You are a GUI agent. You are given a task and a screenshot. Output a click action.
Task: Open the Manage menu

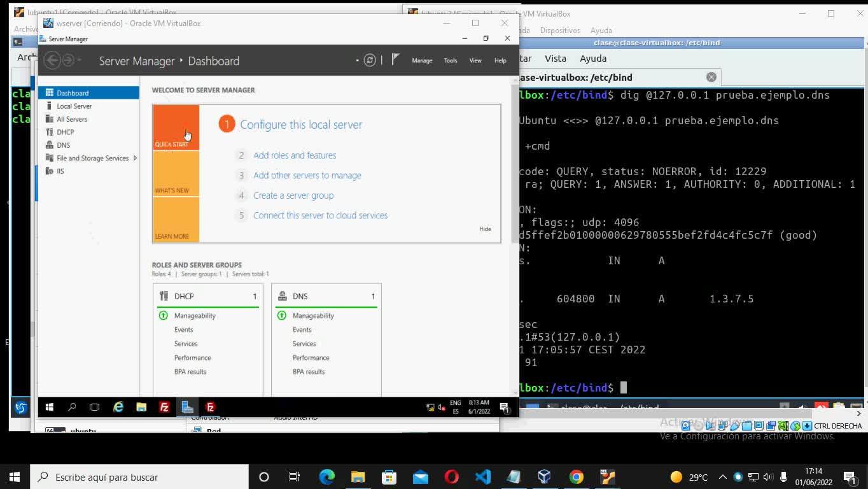pyautogui.click(x=422, y=60)
